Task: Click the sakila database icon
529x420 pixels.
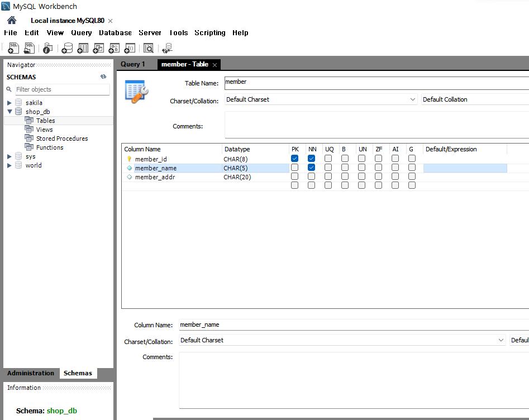Action: [x=18, y=103]
